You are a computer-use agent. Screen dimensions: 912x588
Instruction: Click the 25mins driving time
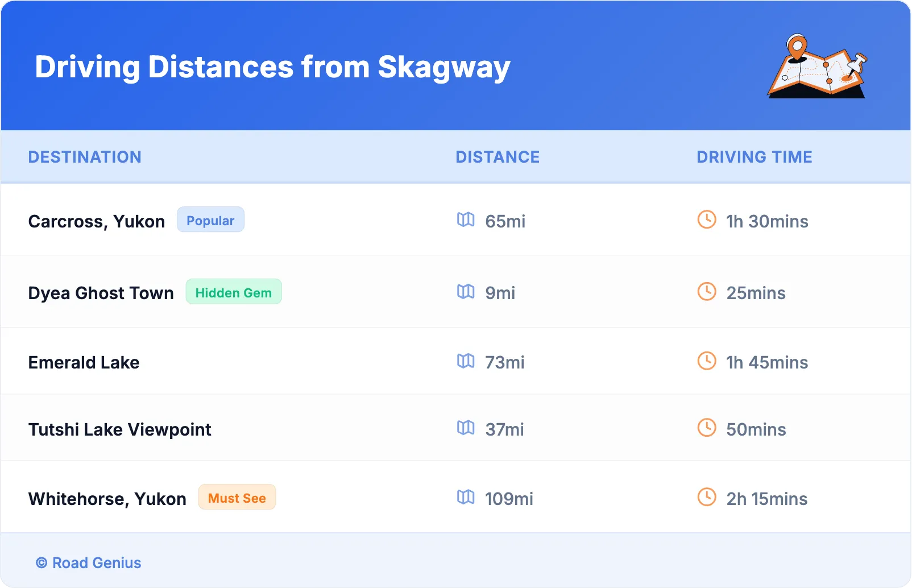pyautogui.click(x=756, y=293)
